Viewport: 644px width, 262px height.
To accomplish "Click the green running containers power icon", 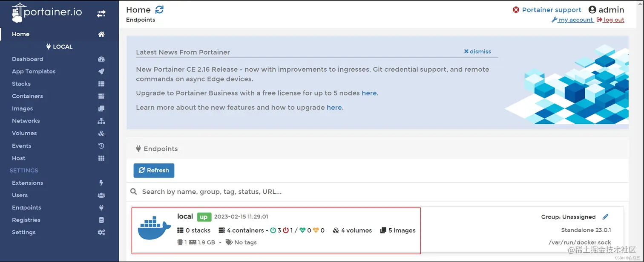I will [x=273, y=230].
